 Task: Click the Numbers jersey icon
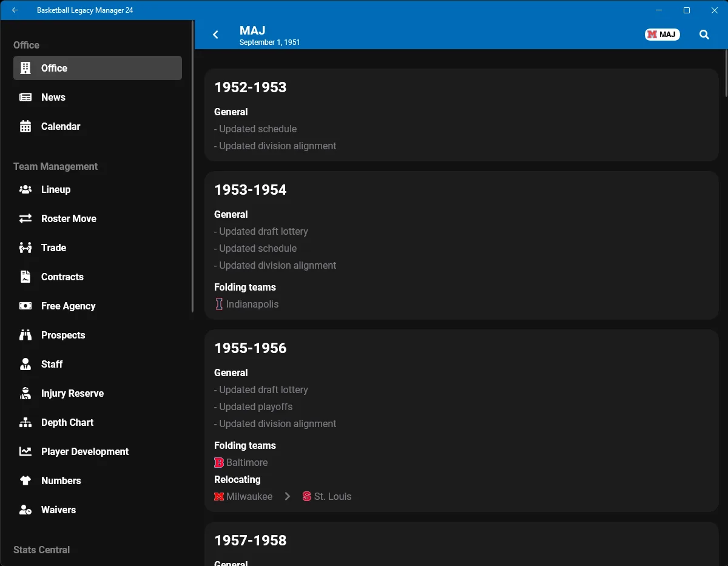(25, 480)
